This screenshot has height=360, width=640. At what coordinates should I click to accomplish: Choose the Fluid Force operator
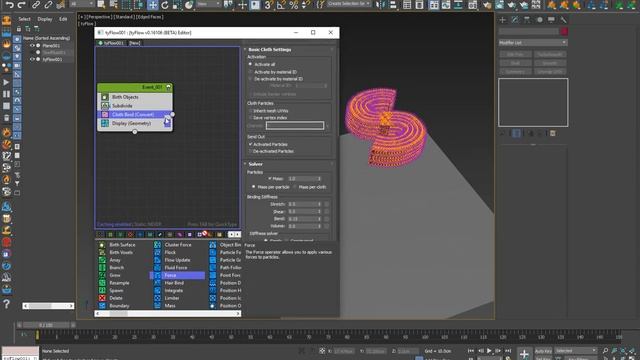coord(176,268)
